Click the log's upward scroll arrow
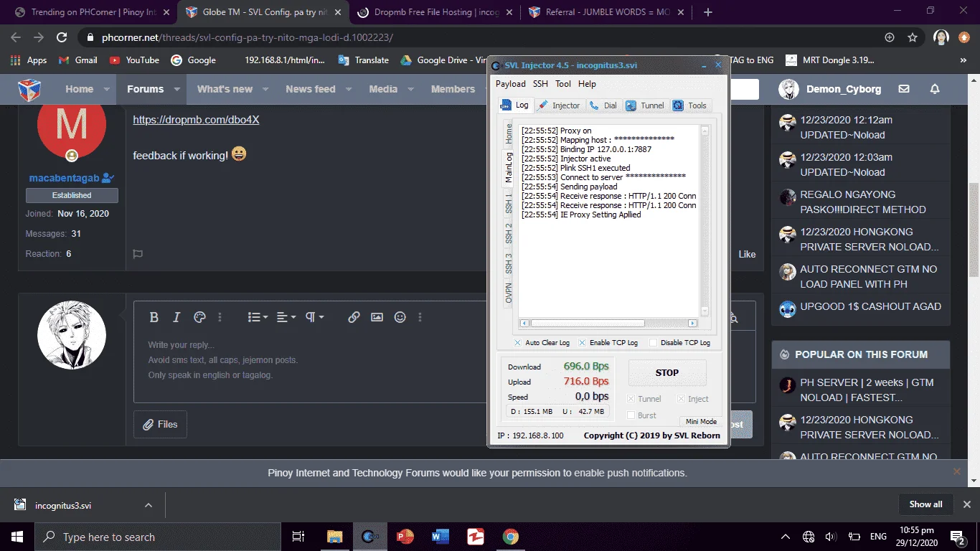The height and width of the screenshot is (551, 980). pyautogui.click(x=705, y=131)
